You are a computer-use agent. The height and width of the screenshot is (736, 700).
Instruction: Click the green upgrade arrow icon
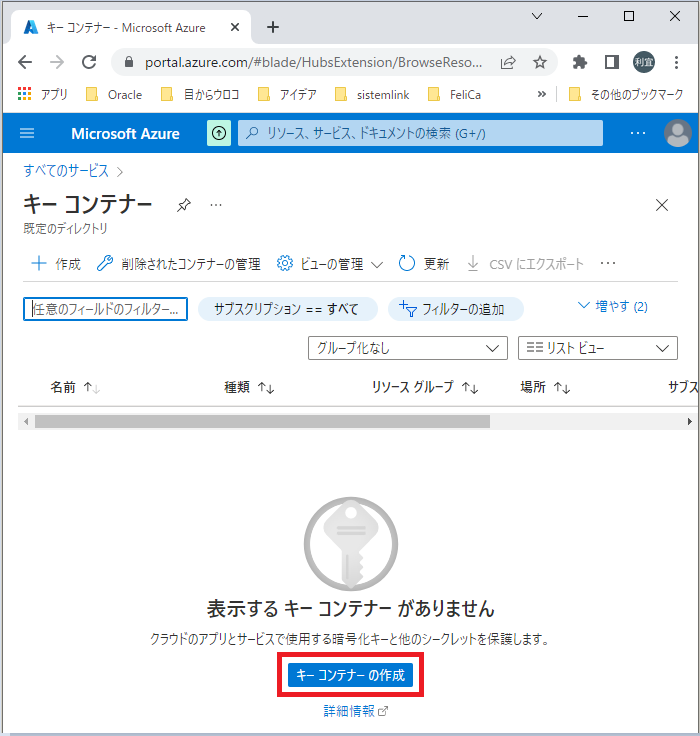(219, 133)
